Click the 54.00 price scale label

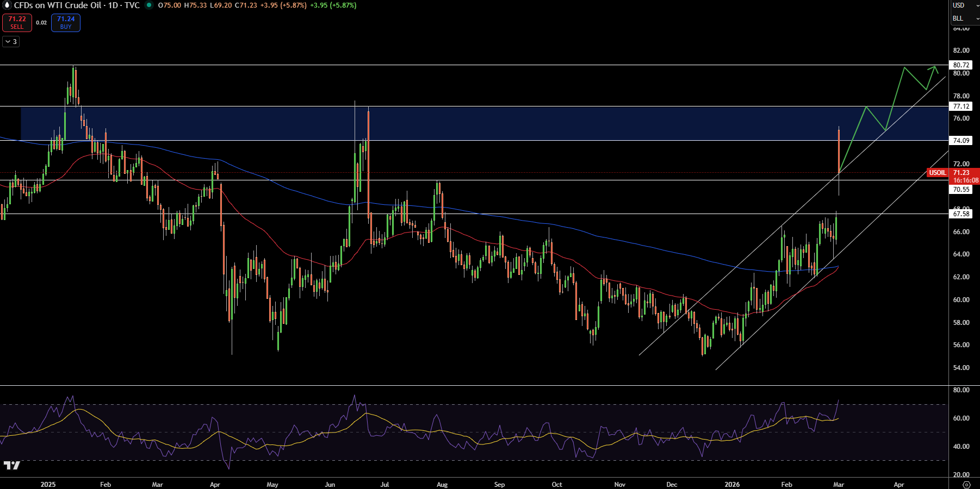coord(961,368)
